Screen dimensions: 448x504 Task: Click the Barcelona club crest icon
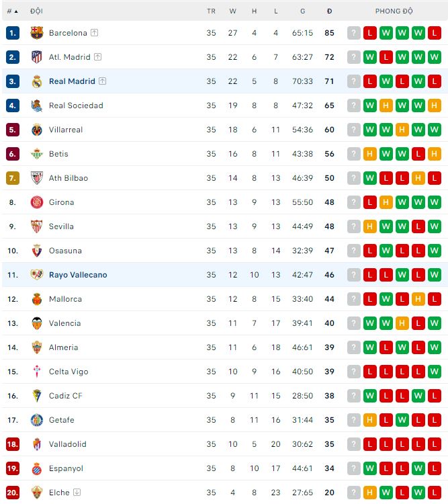coord(37,33)
